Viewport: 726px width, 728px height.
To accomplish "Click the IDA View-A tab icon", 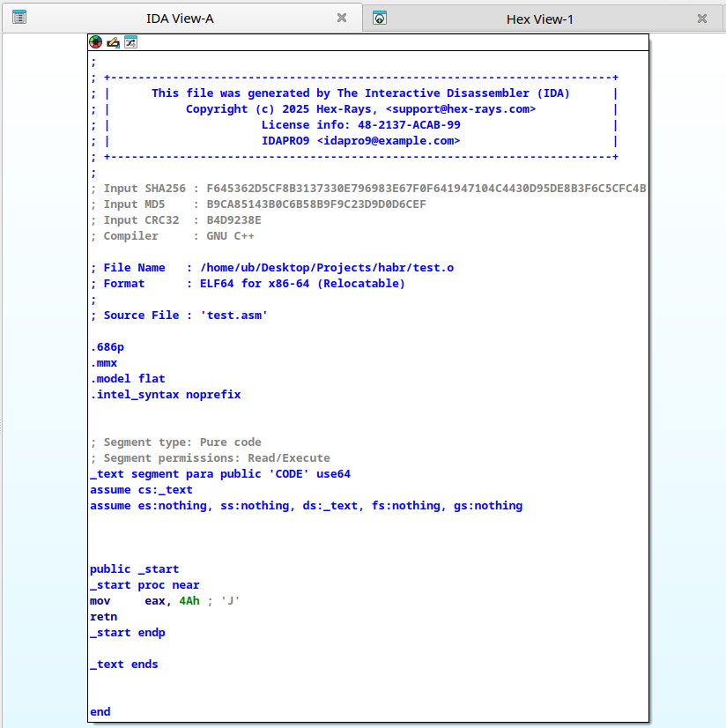I will (19, 18).
